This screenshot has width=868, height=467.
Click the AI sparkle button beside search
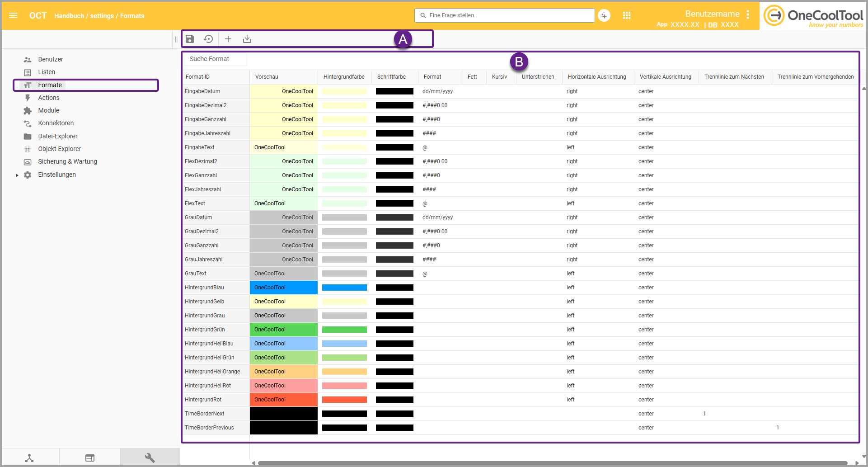point(604,16)
